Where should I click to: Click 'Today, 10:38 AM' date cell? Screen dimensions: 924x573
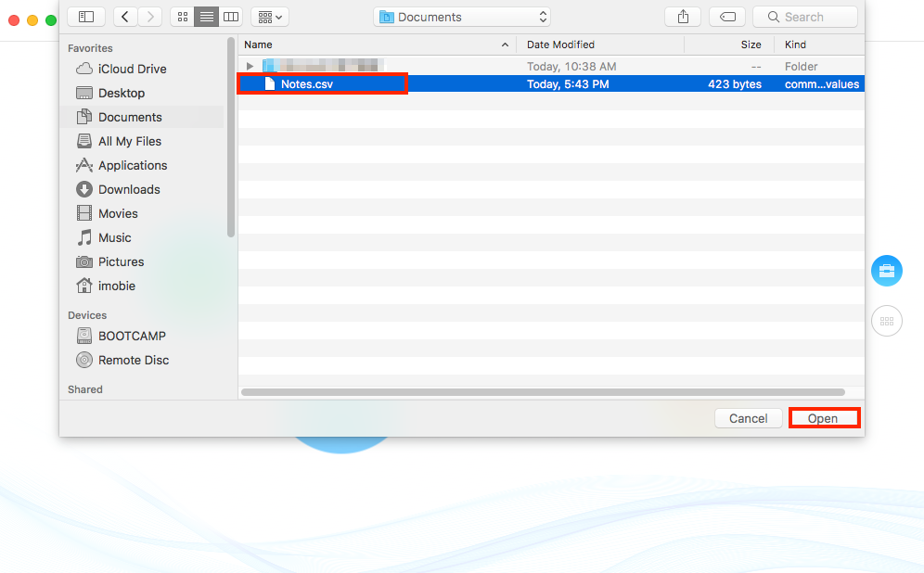tap(571, 67)
